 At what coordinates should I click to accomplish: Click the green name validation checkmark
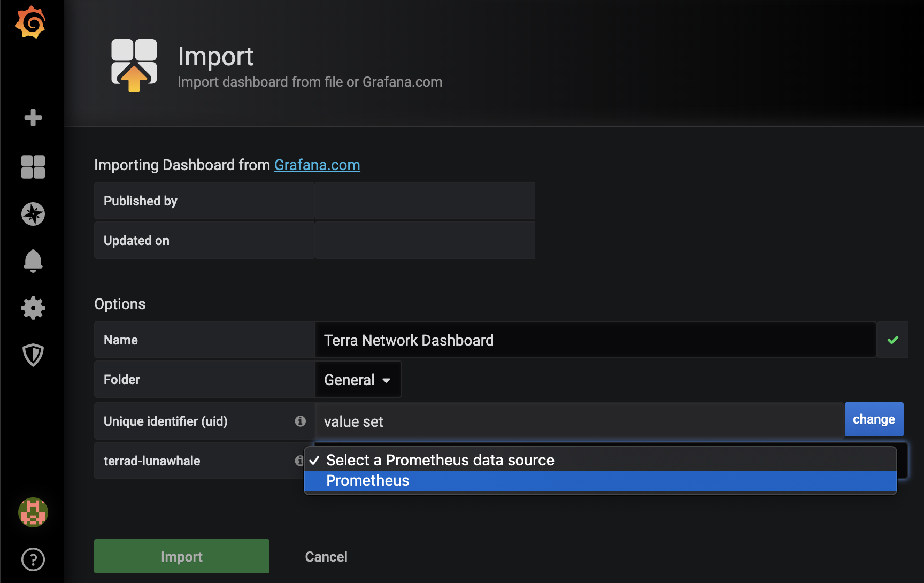click(892, 340)
